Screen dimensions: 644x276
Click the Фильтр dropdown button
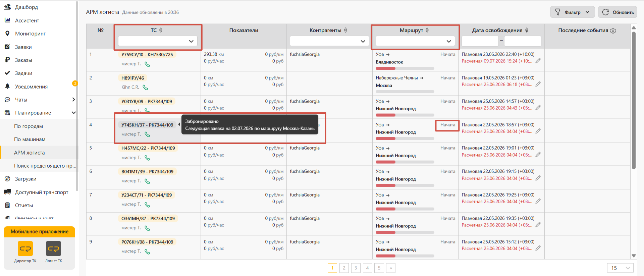tap(572, 12)
